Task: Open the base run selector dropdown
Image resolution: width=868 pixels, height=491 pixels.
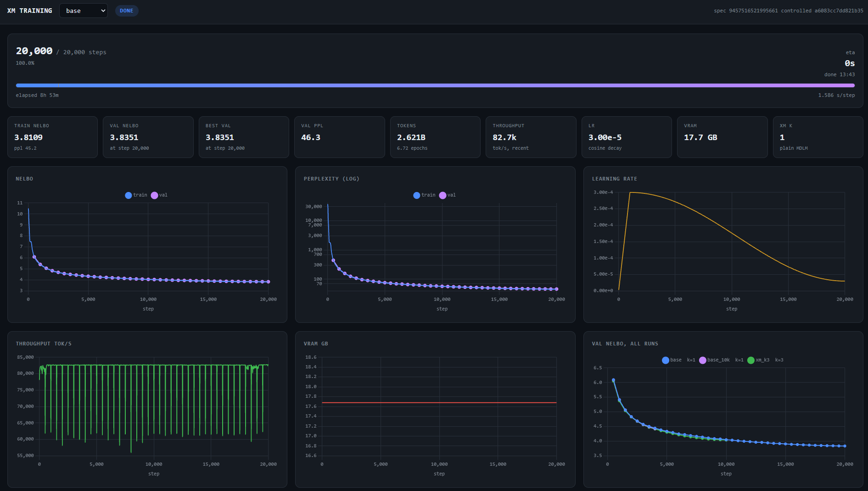Action: tap(83, 11)
